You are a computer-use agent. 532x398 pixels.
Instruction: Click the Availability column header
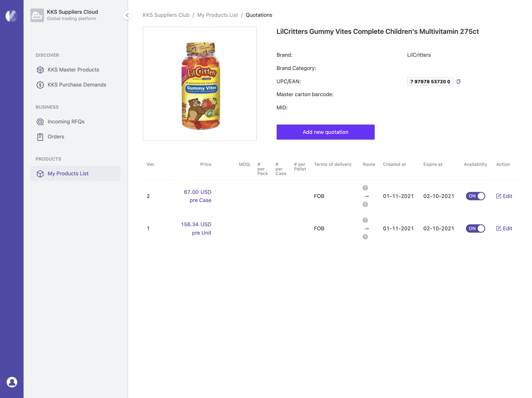coord(475,164)
